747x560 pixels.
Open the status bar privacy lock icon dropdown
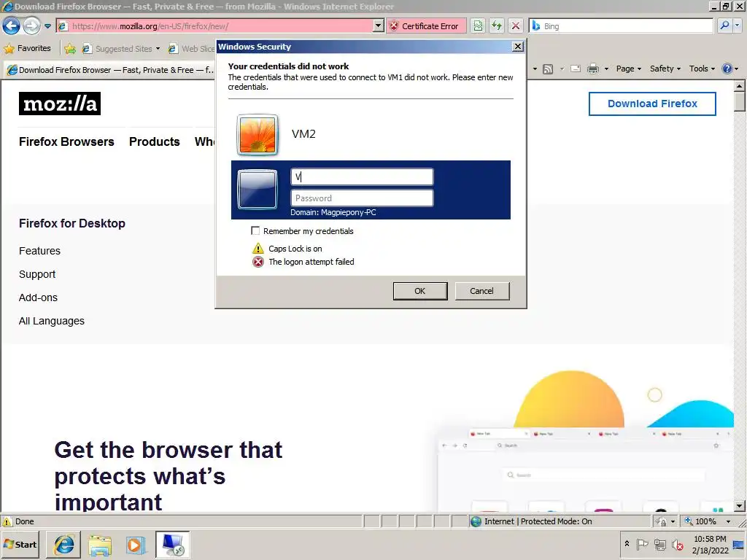(x=665, y=521)
